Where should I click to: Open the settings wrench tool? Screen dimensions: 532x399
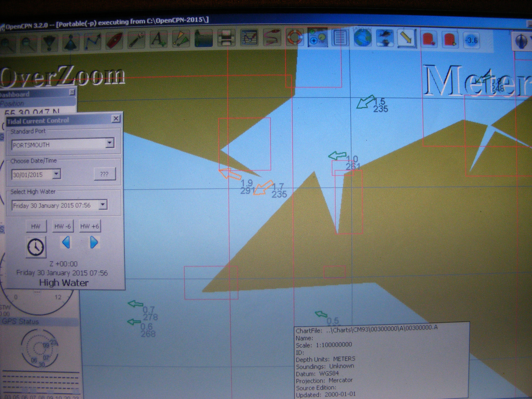tap(136, 40)
